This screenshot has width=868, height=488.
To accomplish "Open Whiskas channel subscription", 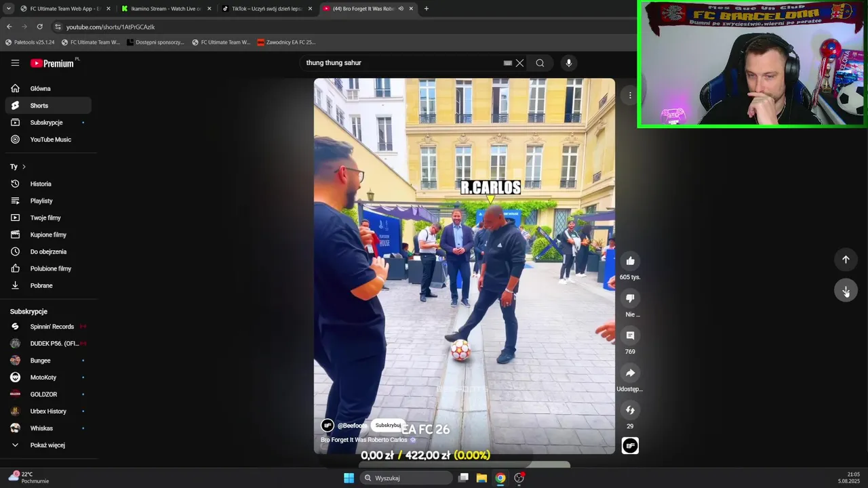I will click(48, 428).
